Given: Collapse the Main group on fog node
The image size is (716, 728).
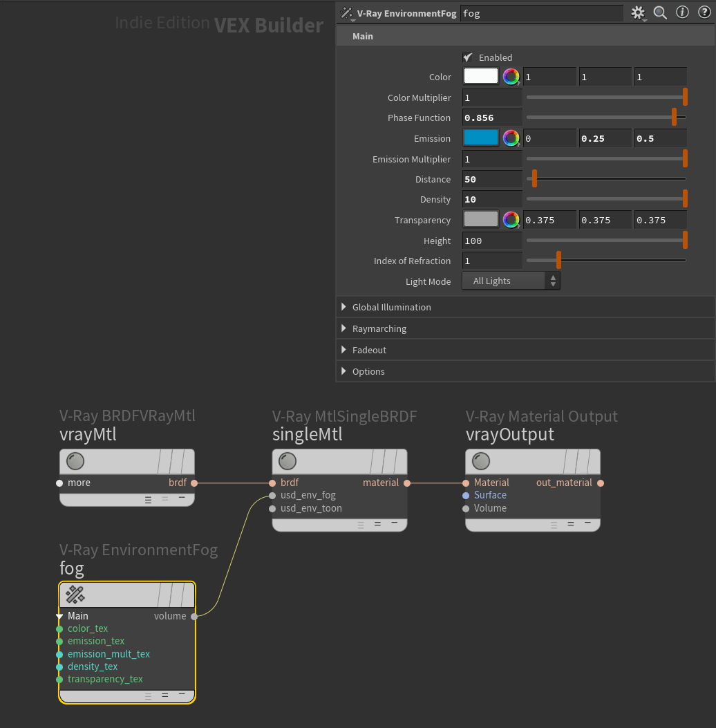Looking at the screenshot, I should [x=60, y=616].
